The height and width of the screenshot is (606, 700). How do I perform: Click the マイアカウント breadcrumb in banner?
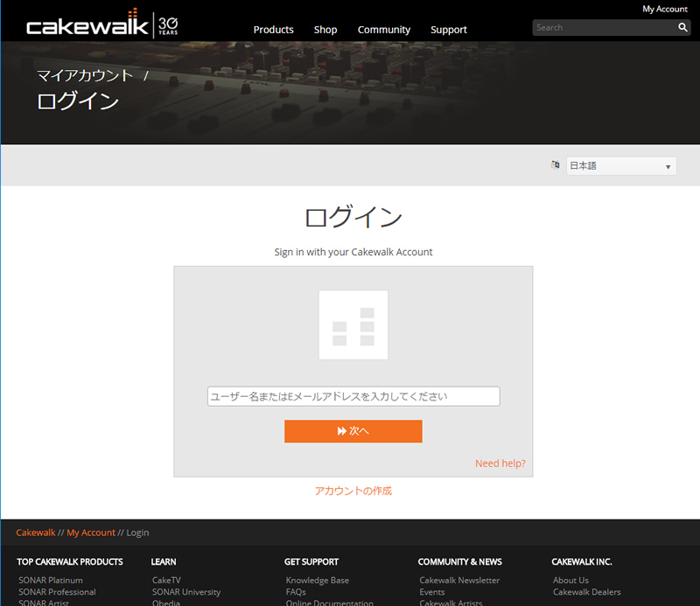tap(85, 75)
